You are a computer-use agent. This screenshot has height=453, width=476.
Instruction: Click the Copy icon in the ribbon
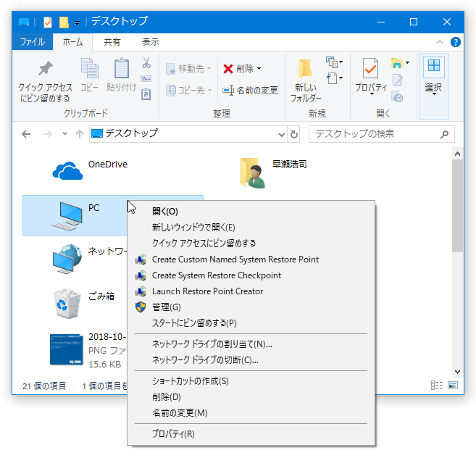(x=90, y=68)
